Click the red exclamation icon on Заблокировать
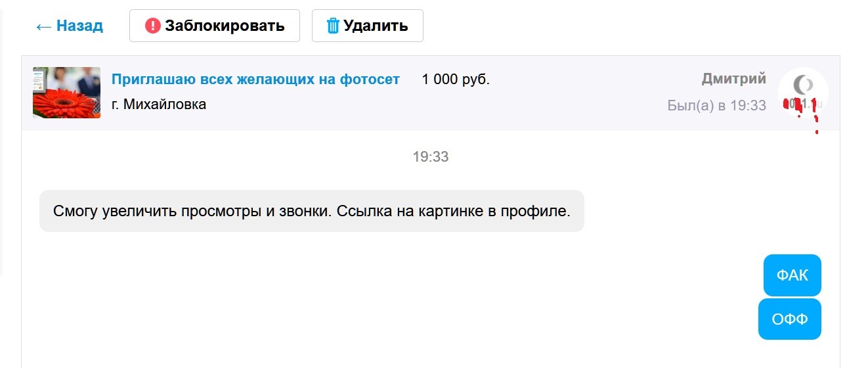This screenshot has width=868, height=368. pyautogui.click(x=152, y=26)
